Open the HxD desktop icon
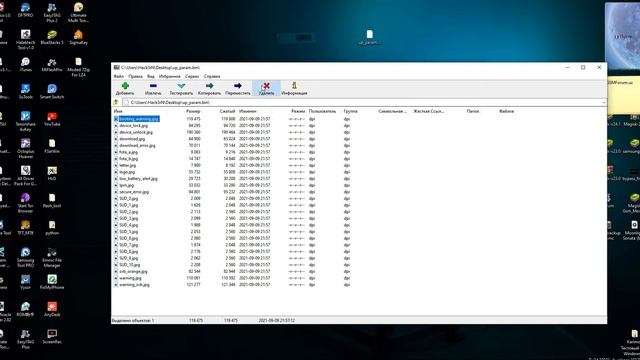The image size is (640, 360). coord(52,173)
